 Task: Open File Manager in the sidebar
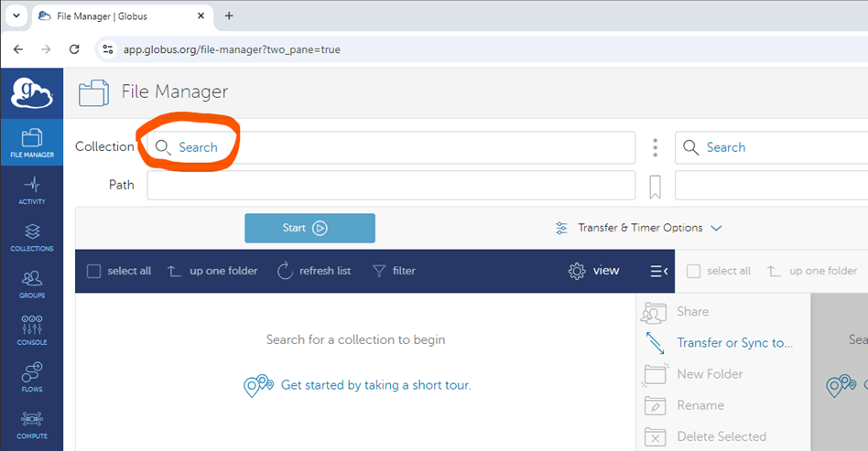31,143
